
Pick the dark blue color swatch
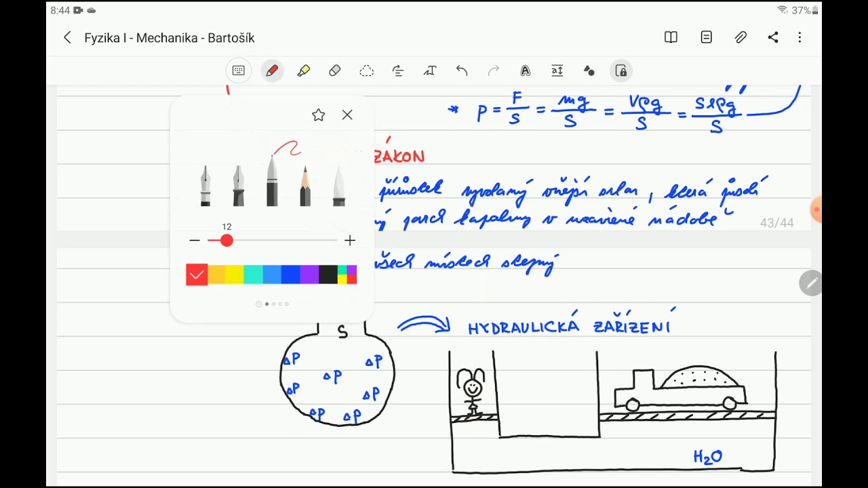point(291,274)
